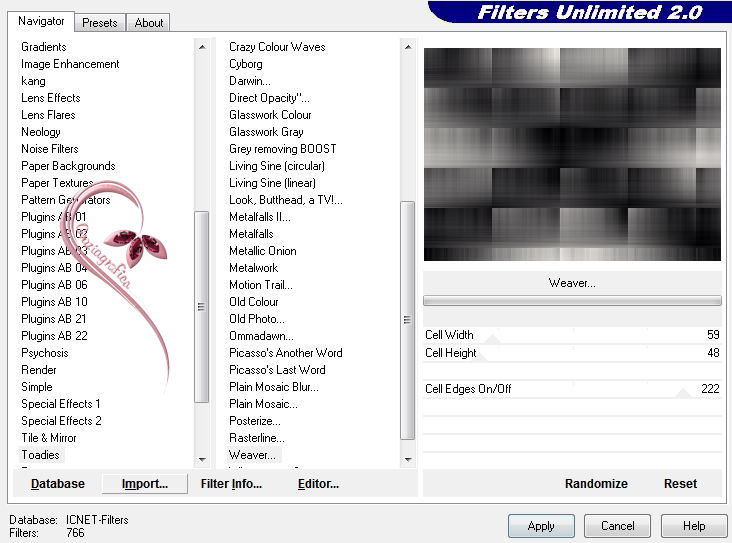Select the Plugins AB 22 category

click(54, 336)
